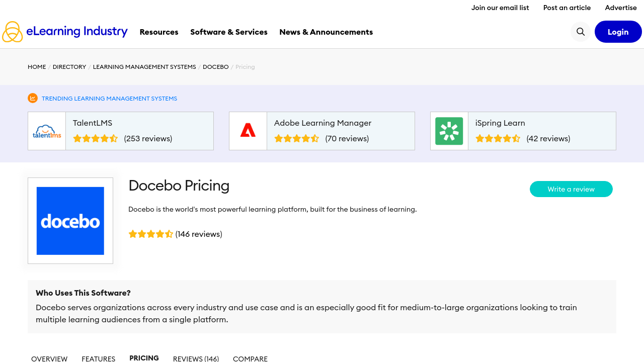
Task: Click the iSpring Learn logo icon
Action: pyautogui.click(x=449, y=131)
